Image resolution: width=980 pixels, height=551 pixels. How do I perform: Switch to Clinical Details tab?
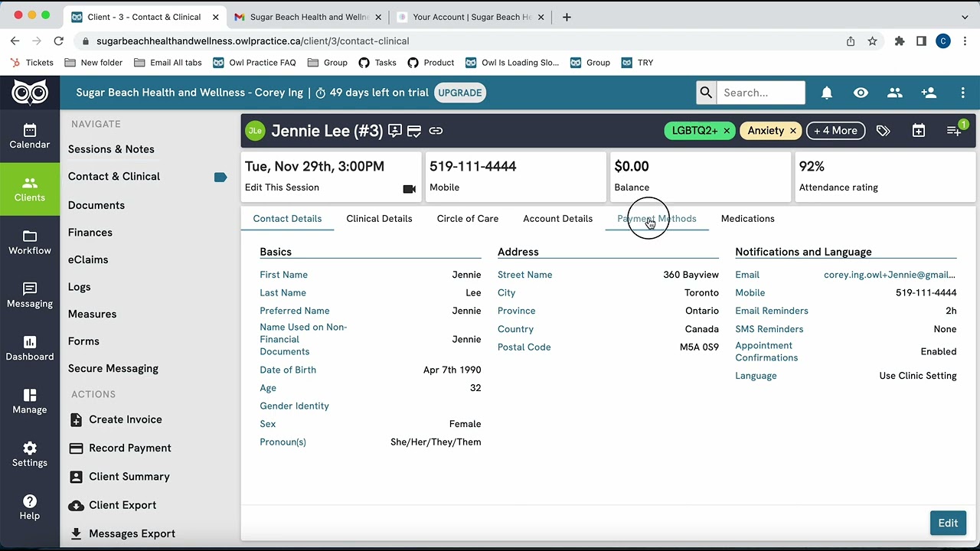tap(379, 219)
